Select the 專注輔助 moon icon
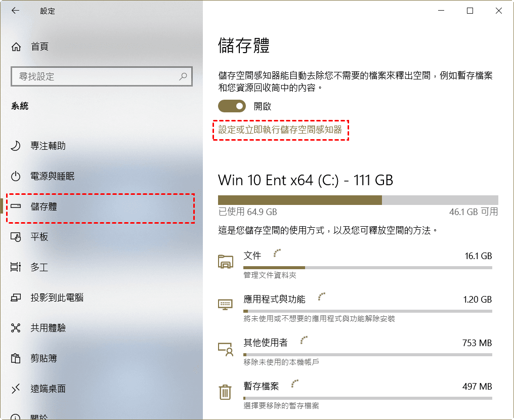The width and height of the screenshot is (514, 420). click(15, 146)
